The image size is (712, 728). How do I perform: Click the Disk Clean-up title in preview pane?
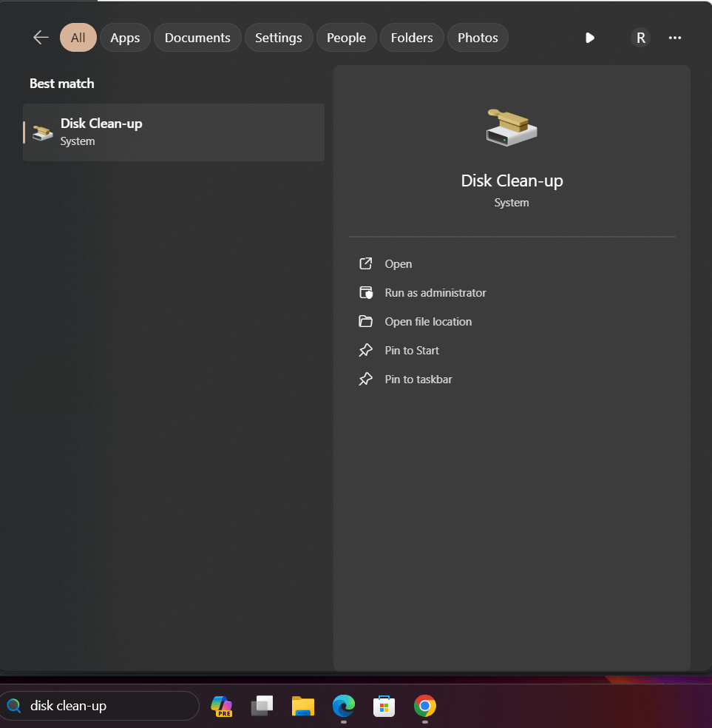[x=512, y=181]
